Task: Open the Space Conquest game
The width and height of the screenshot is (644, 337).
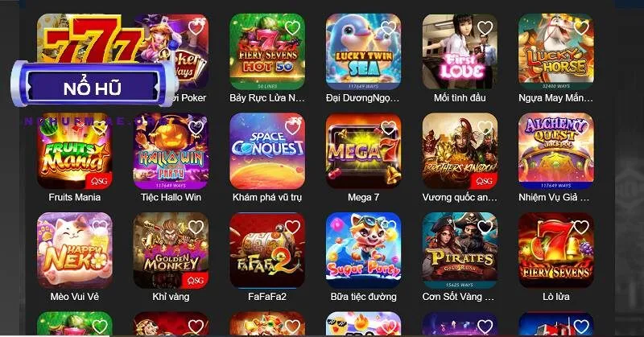Action: pyautogui.click(x=267, y=151)
